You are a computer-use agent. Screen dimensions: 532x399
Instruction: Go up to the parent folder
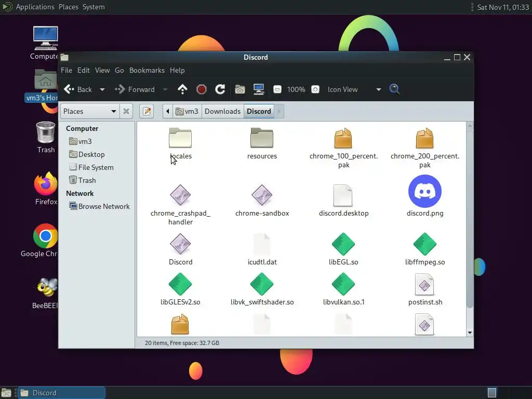pyautogui.click(x=182, y=89)
